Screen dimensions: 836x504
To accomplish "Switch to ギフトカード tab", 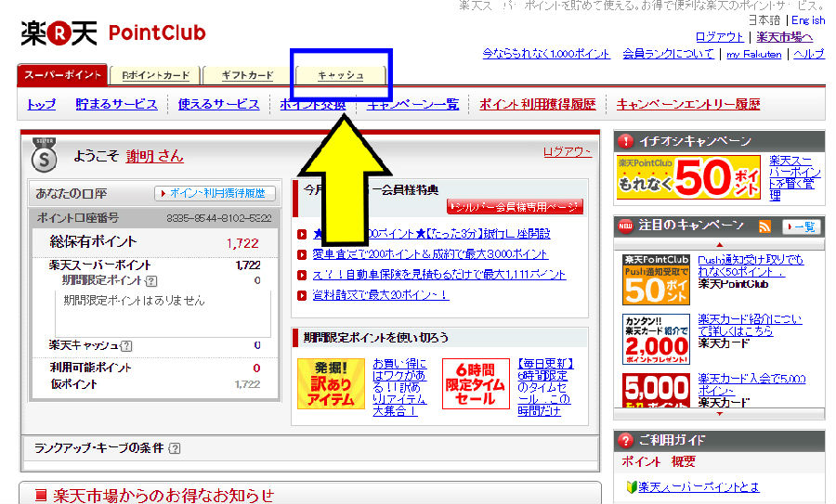I will (x=247, y=75).
